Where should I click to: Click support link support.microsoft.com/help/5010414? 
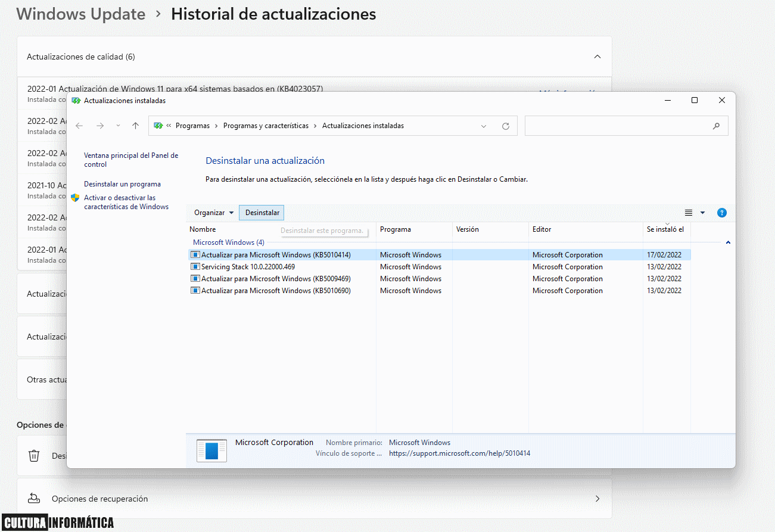459,453
